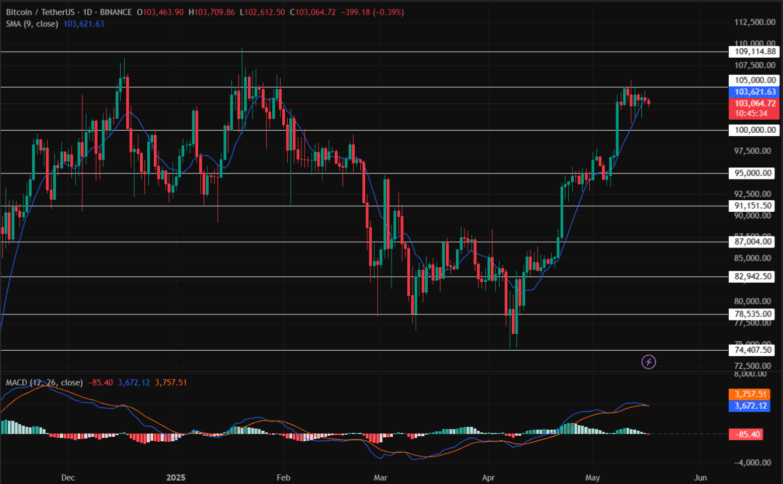
Task: Click the Apr label on time axis
Action: (488, 478)
